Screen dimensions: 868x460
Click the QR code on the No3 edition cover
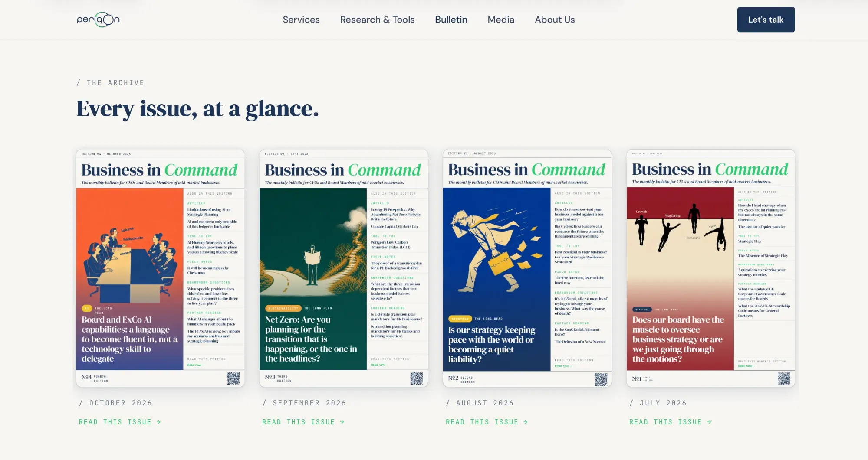(417, 378)
